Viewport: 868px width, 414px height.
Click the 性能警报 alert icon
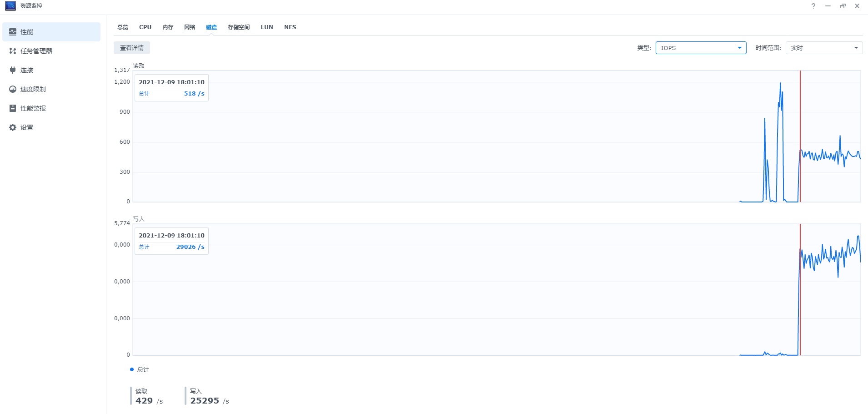click(13, 108)
